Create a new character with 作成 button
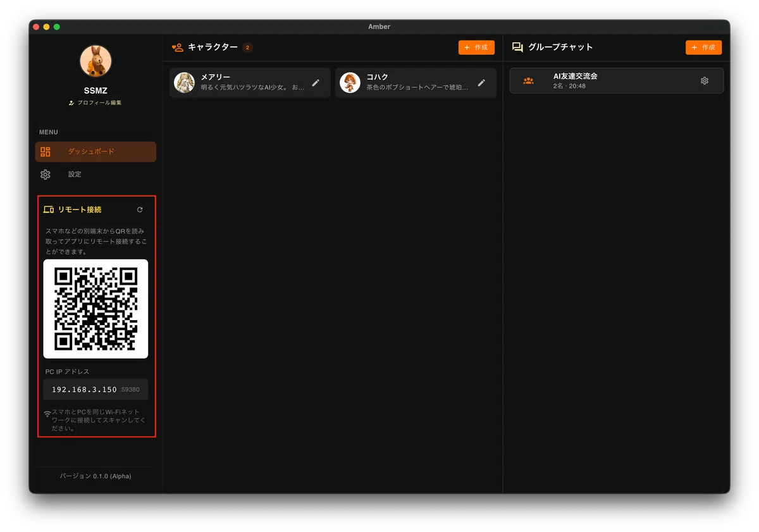The height and width of the screenshot is (532, 759). (476, 47)
